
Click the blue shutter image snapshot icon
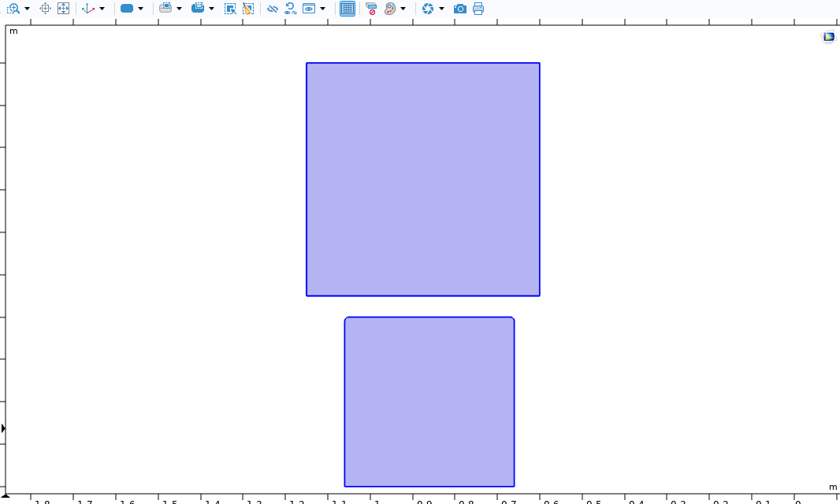pos(428,9)
